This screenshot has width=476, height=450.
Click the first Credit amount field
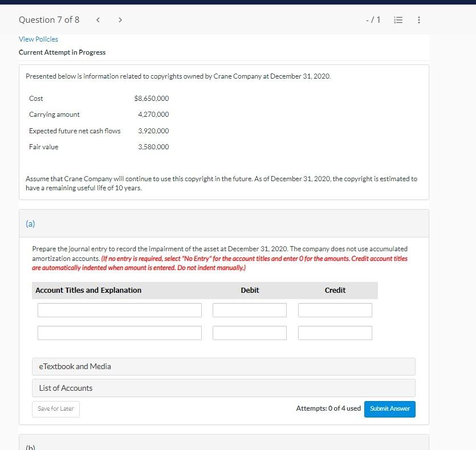pyautogui.click(x=335, y=310)
